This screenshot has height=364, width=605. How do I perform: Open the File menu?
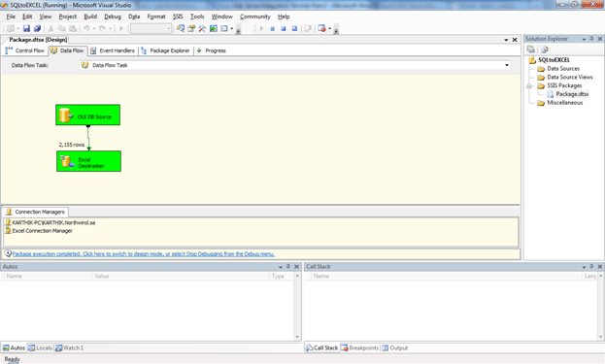(11, 17)
